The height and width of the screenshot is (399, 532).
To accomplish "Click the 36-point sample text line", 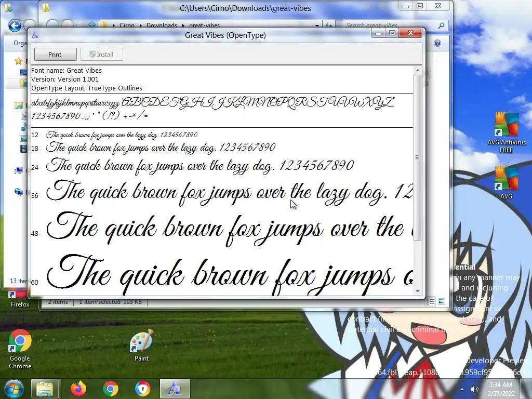I will click(x=230, y=192).
